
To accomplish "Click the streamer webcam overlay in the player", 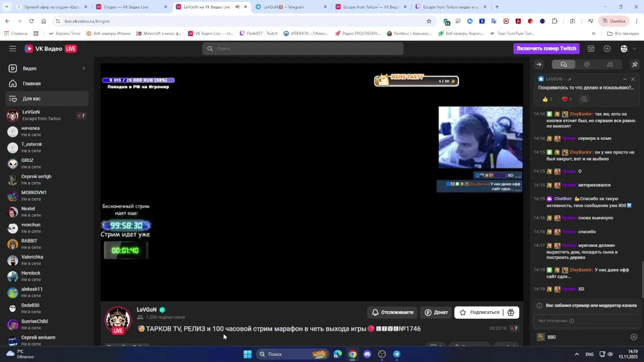I will tap(480, 137).
